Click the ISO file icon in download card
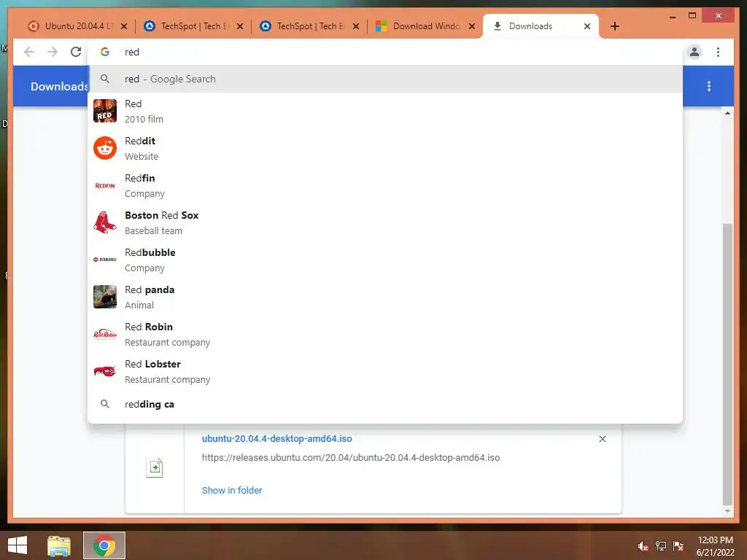Image resolution: width=747 pixels, height=560 pixels. (155, 467)
